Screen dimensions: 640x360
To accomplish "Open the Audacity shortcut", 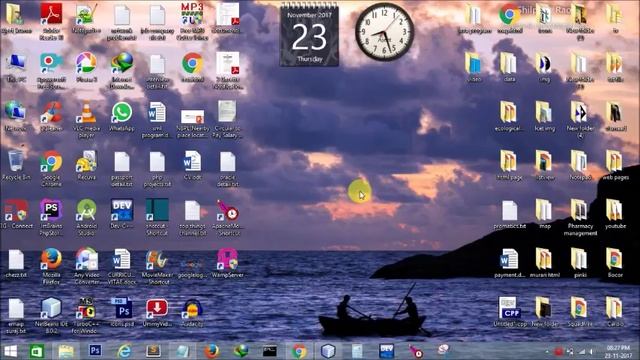I will click(192, 312).
